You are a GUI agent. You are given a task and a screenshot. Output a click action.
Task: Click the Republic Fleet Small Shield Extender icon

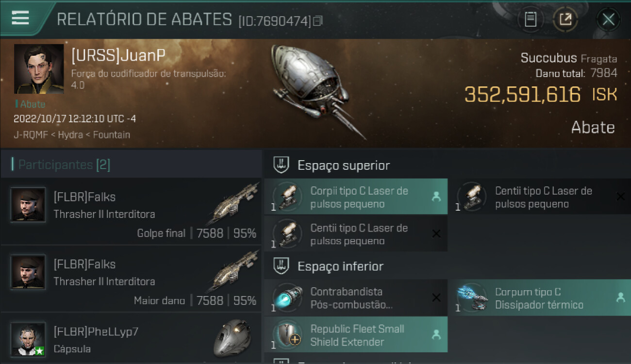click(x=287, y=335)
